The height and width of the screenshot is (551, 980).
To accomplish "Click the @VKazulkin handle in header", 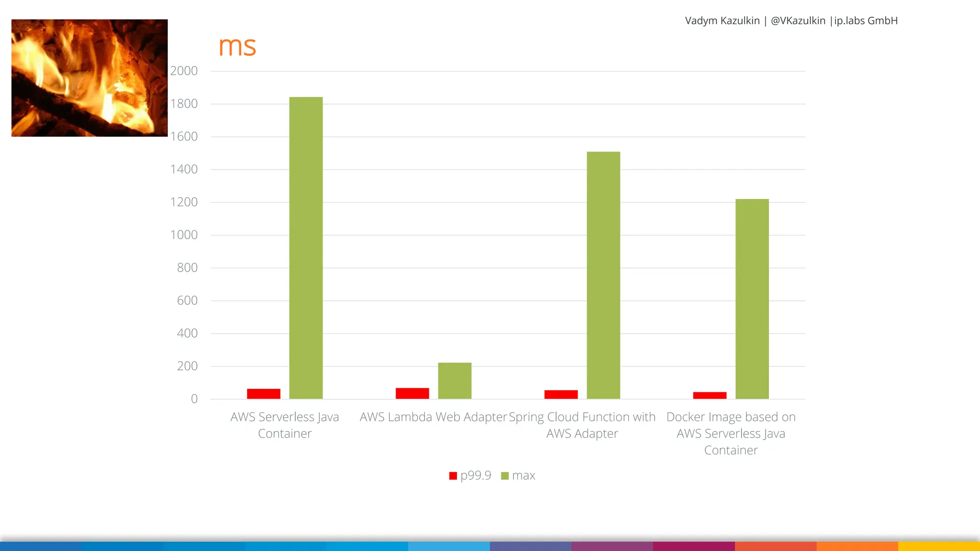I will 798,21.
